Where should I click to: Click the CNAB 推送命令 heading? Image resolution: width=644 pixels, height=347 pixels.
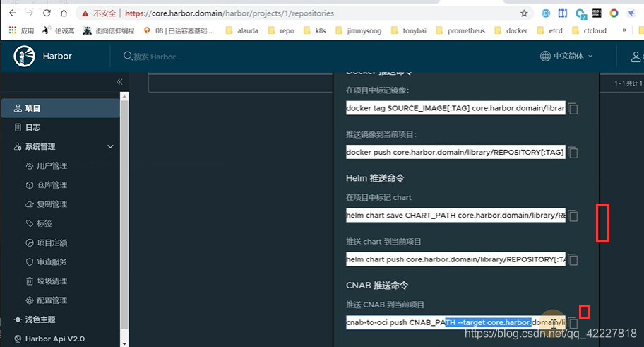[377, 285]
